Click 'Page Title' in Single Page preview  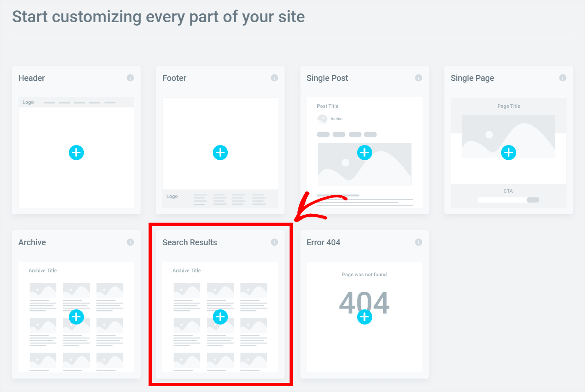(509, 106)
